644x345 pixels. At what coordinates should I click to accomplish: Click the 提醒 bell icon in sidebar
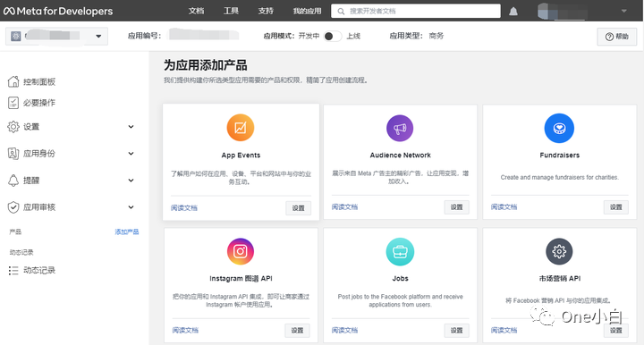(13, 180)
